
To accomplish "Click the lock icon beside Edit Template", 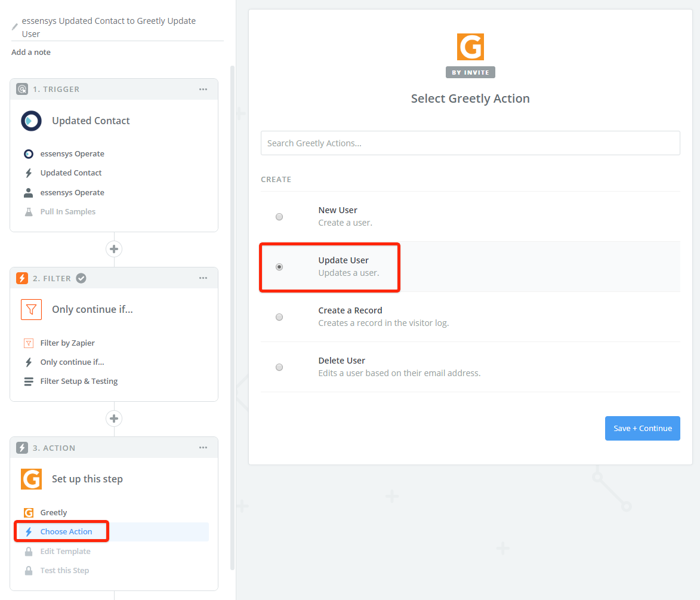I will 29,551.
